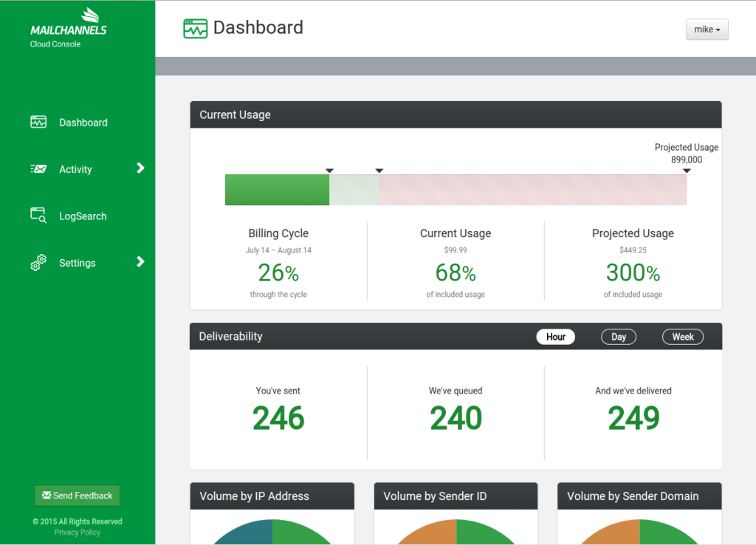
Task: Click the Volume by IP Address pie chart
Action: [x=272, y=532]
